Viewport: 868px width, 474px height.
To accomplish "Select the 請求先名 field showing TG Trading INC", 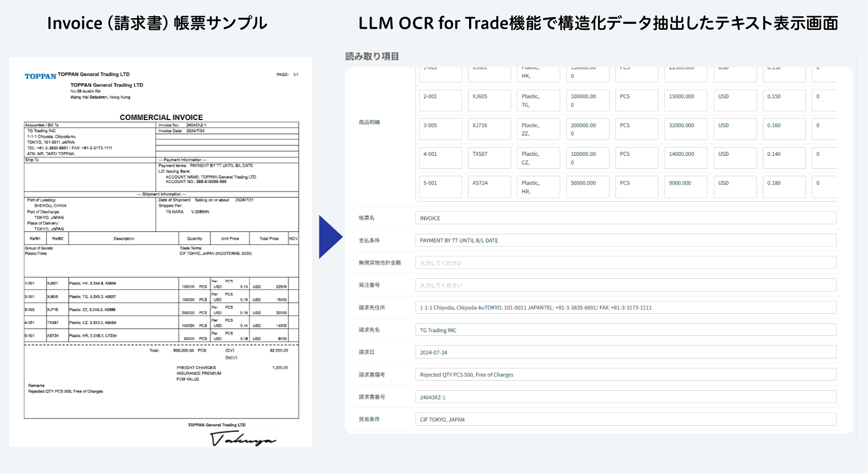I will tap(625, 330).
